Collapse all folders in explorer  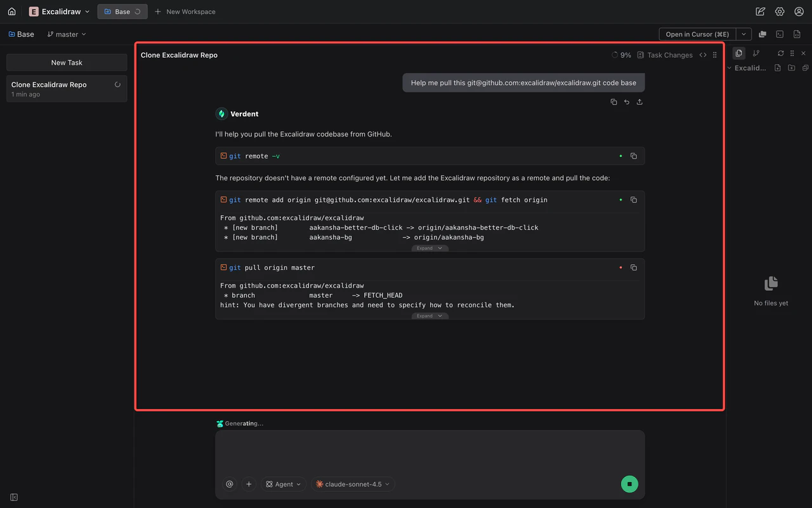coord(805,68)
